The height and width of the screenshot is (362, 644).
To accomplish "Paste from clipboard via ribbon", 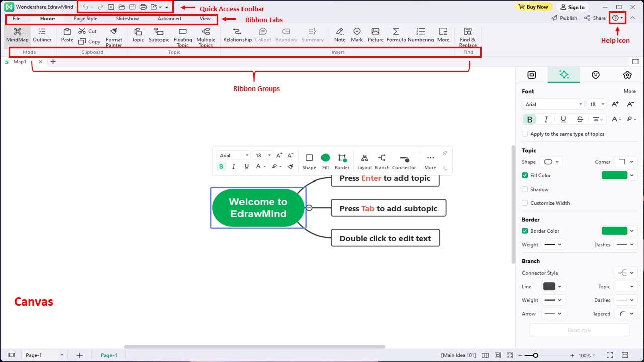I will pyautogui.click(x=67, y=35).
